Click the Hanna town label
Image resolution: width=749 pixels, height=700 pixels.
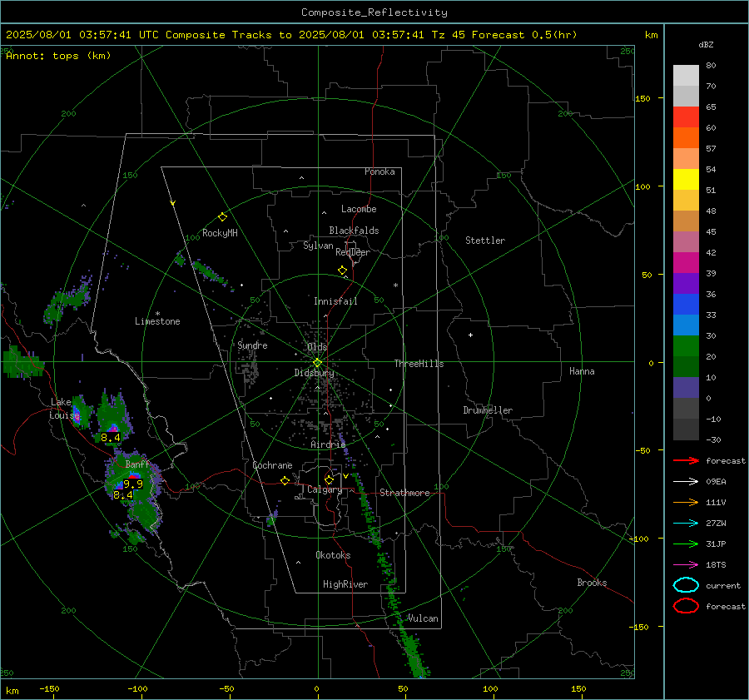click(x=582, y=371)
